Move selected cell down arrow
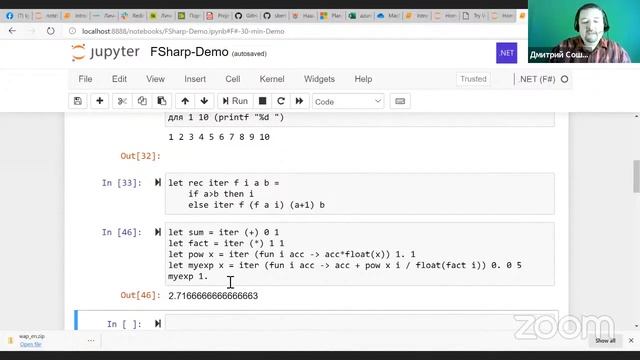The image size is (640, 360). click(204, 101)
